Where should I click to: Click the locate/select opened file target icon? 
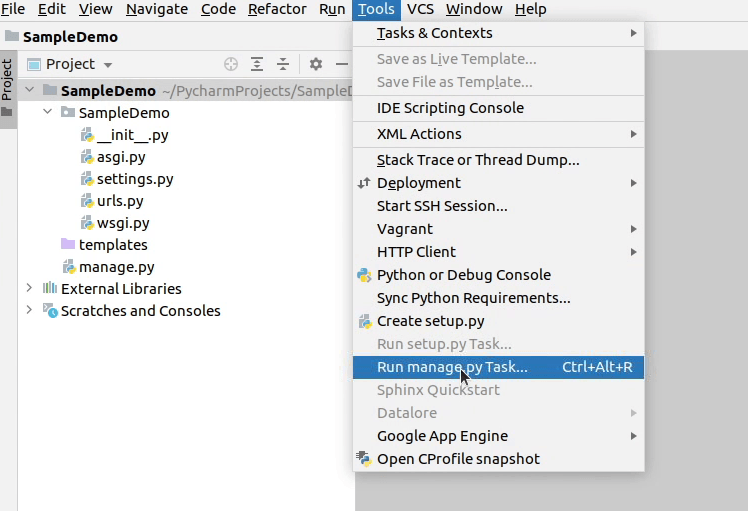[231, 64]
